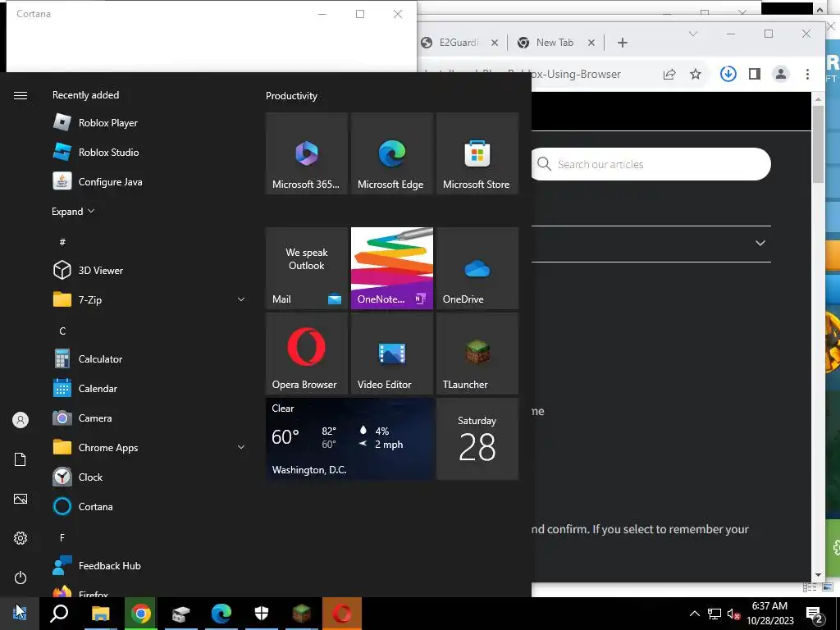Show hidden system tray icons
840x630 pixels.
[x=694, y=614]
